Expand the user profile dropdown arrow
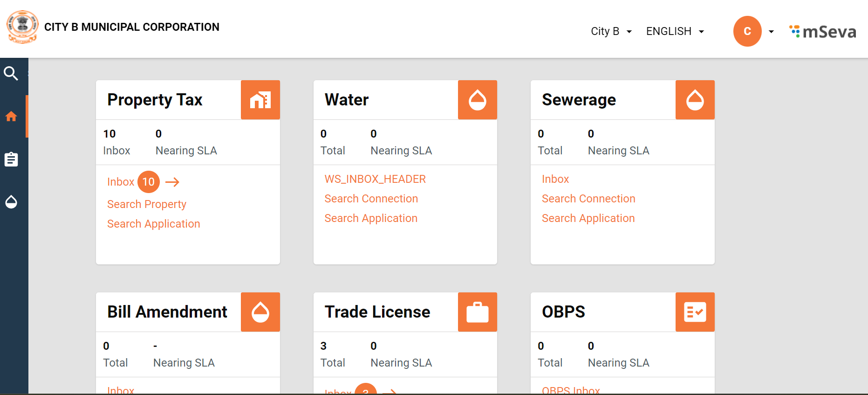 (771, 32)
